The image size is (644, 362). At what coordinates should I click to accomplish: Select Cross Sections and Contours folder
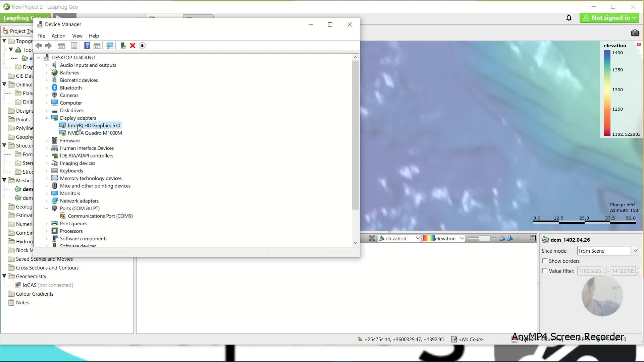tap(47, 268)
